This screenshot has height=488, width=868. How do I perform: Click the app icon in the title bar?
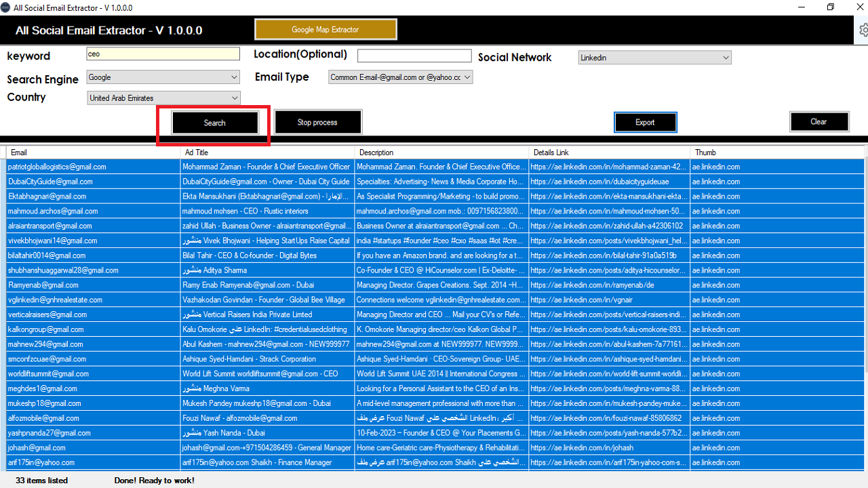[7, 7]
